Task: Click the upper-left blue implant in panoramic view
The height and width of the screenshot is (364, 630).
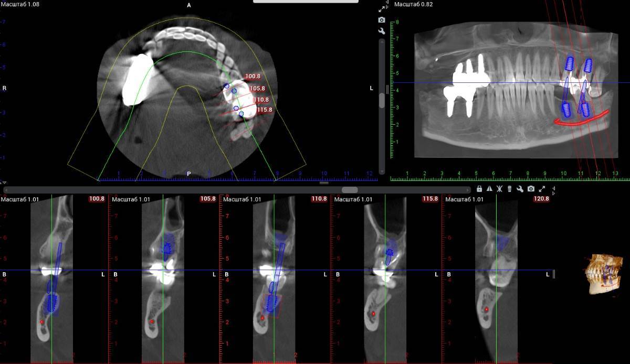Action: coord(569,64)
